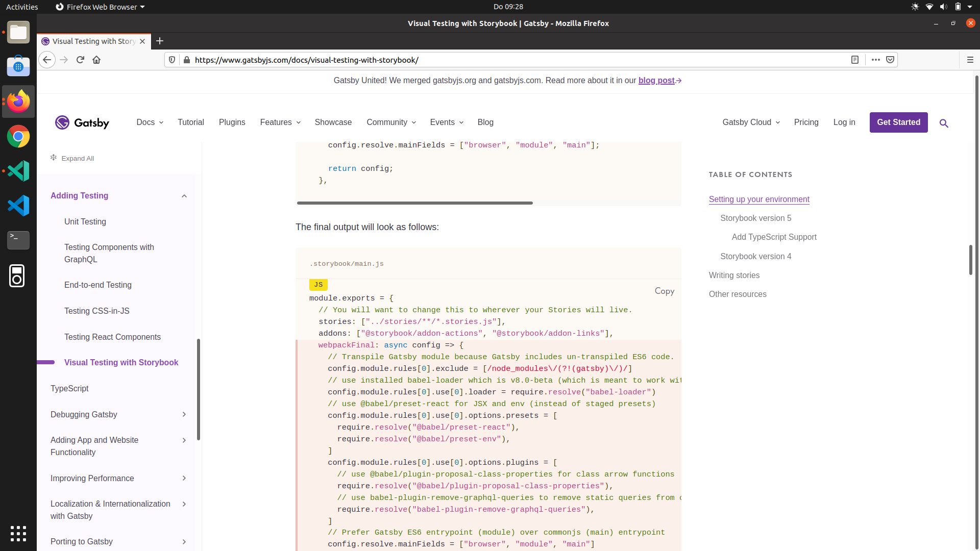Open Gatsby site search magnifier
Image resolution: width=980 pixels, height=551 pixels.
click(x=944, y=123)
